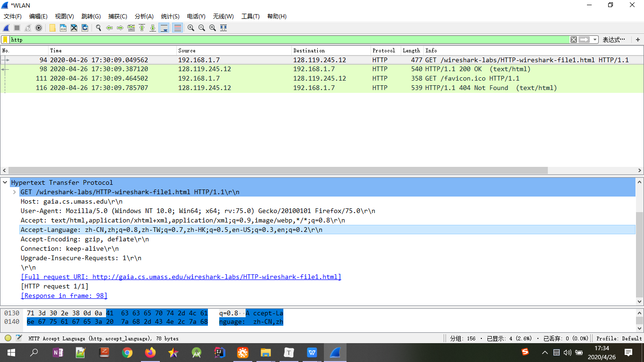
Task: Collapse the Hypertext Transfer Protocol tree
Action: 5,182
